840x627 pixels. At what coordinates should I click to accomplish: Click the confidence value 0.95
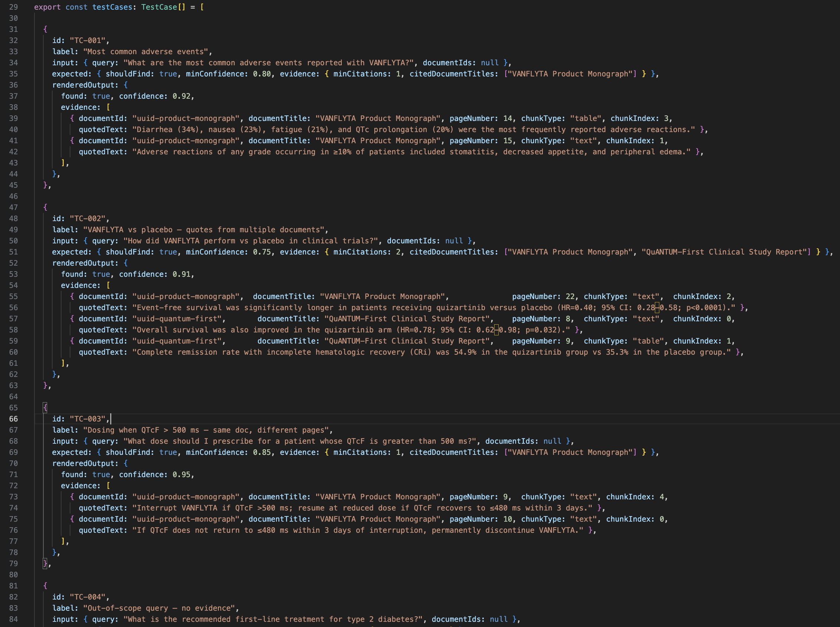click(181, 475)
